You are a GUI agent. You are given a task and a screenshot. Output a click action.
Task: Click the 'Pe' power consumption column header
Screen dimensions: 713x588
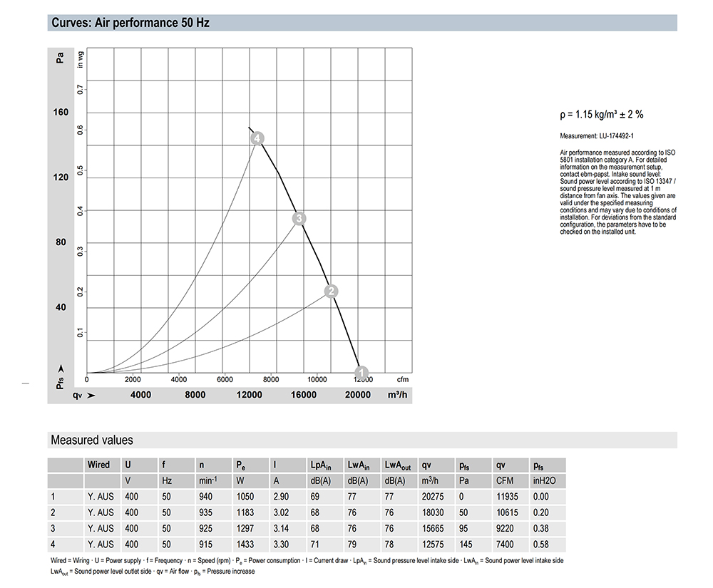242,465
